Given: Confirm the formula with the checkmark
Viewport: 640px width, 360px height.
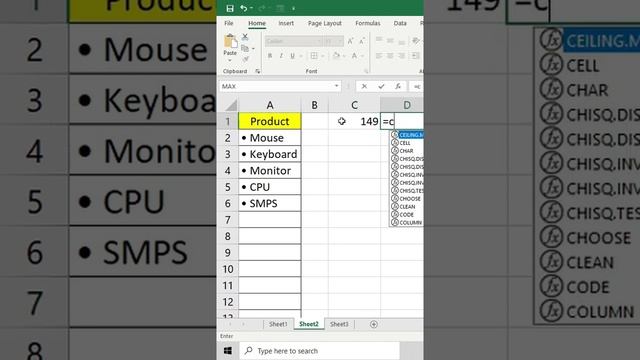Looking at the screenshot, I should [x=381, y=86].
